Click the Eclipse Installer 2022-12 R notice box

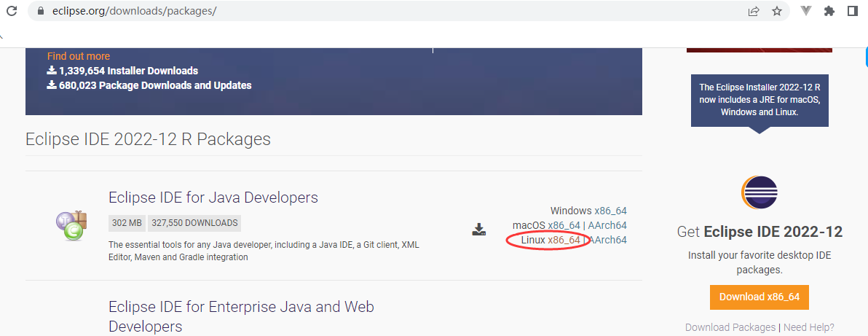point(759,100)
